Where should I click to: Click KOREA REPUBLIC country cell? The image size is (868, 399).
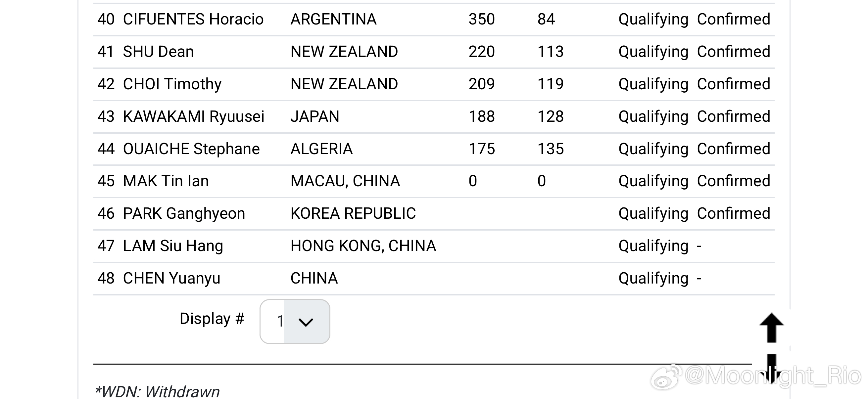click(353, 213)
